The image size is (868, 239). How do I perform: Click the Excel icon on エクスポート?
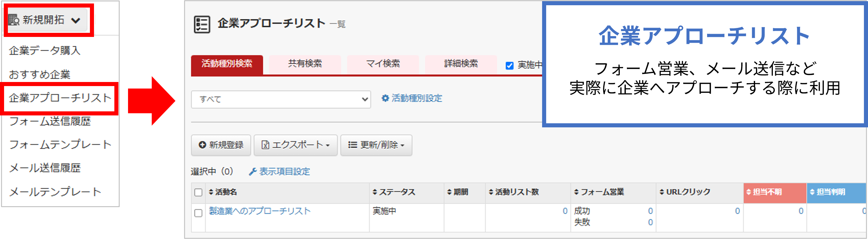tap(265, 145)
